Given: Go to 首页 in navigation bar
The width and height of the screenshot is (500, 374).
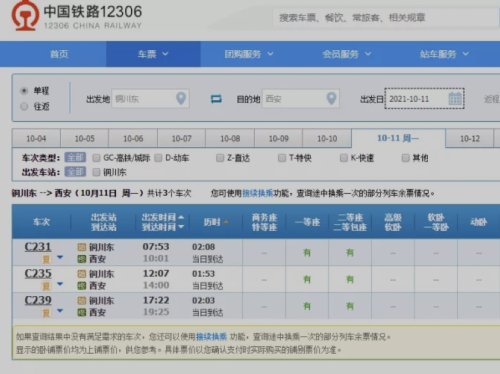Looking at the screenshot, I should [x=59, y=54].
